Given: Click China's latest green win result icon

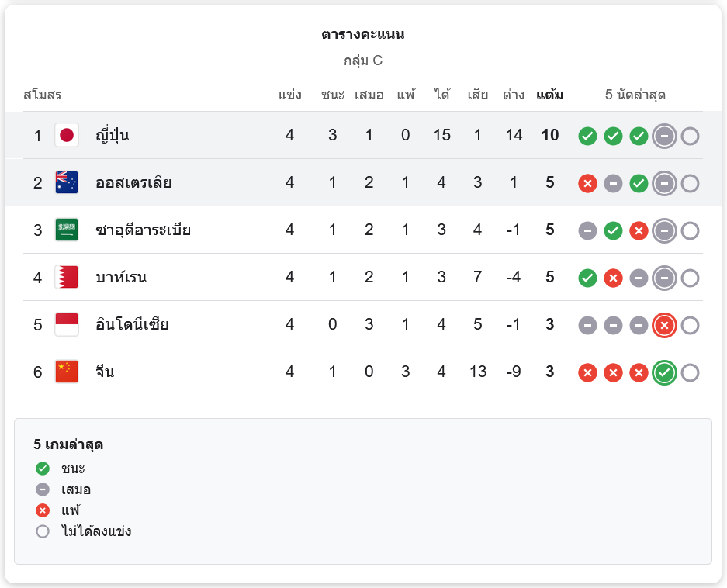Looking at the screenshot, I should pos(664,373).
